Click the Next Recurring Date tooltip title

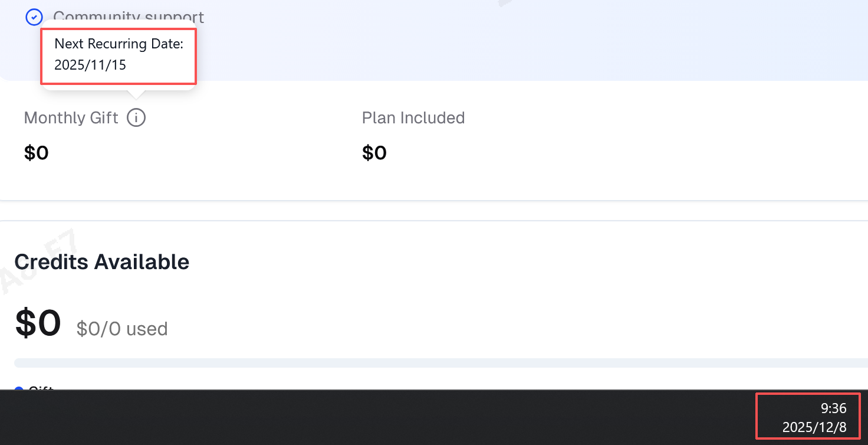[x=119, y=44]
